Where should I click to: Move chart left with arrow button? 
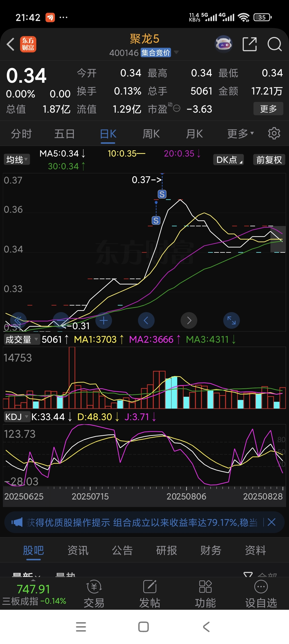click(x=146, y=320)
